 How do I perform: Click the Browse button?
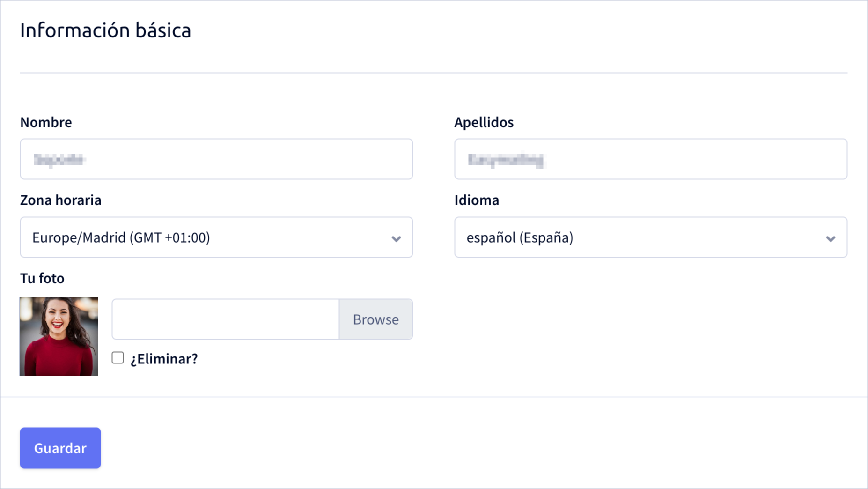(376, 319)
